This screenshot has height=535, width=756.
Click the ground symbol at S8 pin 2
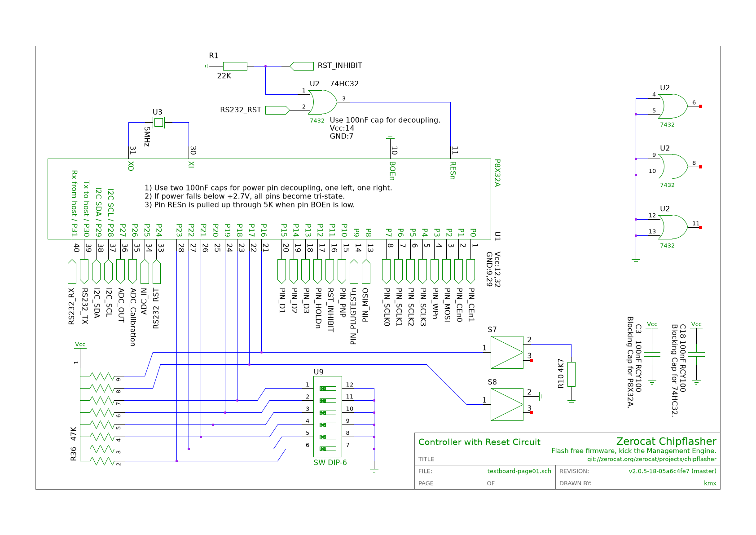[x=542, y=396]
